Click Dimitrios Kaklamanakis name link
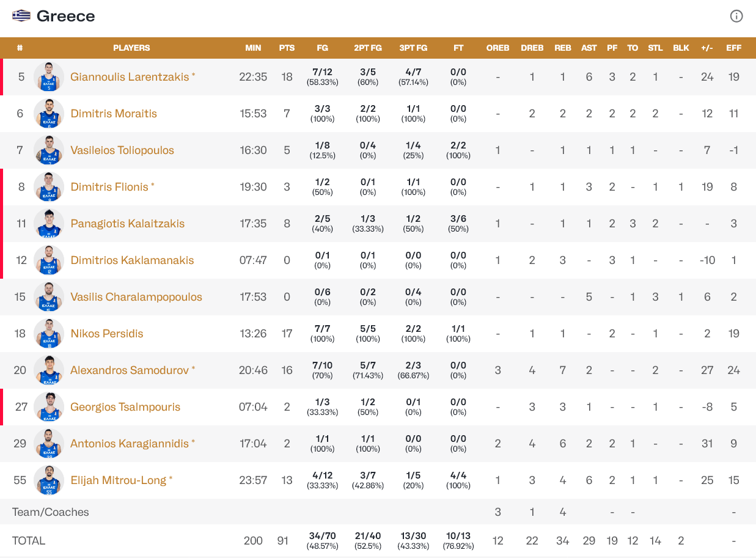Image resolution: width=756 pixels, height=558 pixels. 132,260
